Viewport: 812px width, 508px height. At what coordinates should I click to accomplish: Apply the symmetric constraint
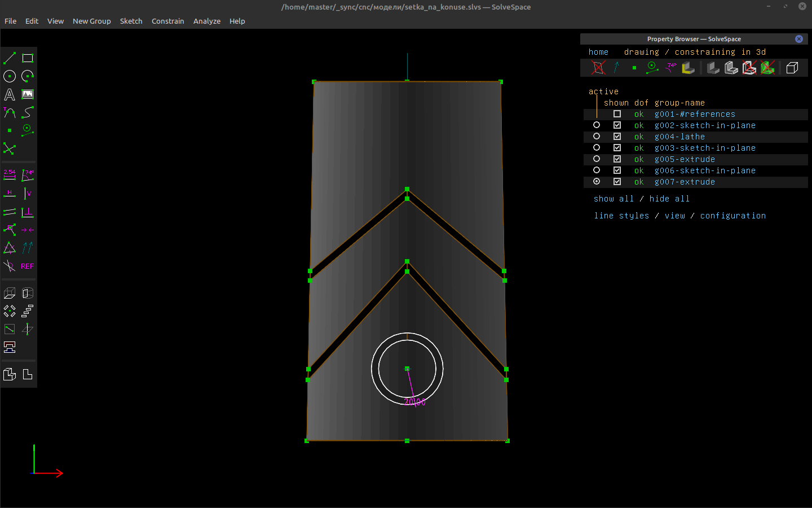pos(28,230)
